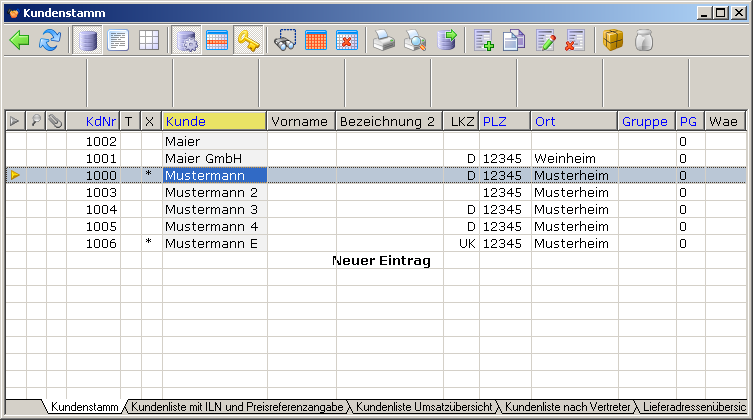Delete record with red X document icon
Viewport: 753px width, 420px height.
574,41
